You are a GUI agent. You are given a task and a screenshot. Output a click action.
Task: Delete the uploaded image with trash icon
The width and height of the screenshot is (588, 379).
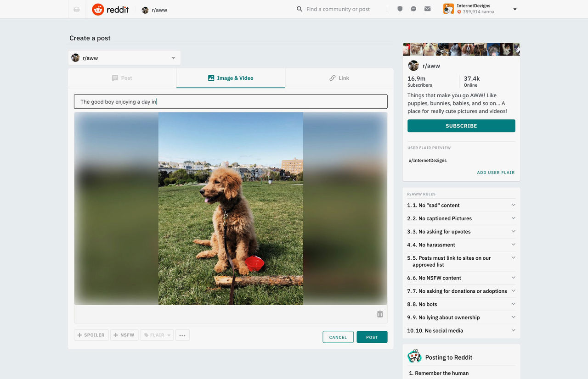[x=380, y=314]
